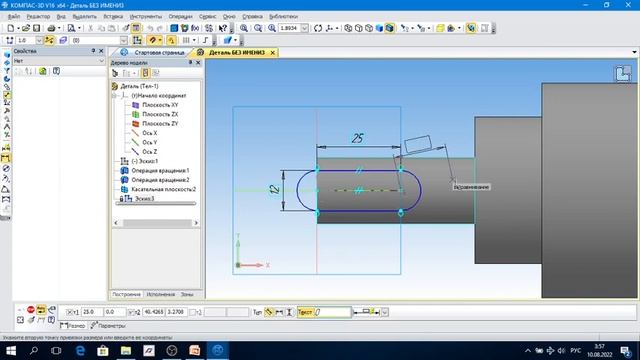This screenshot has height=360, width=640.
Task: Pin the Свойства panel
Action: [x=93, y=51]
